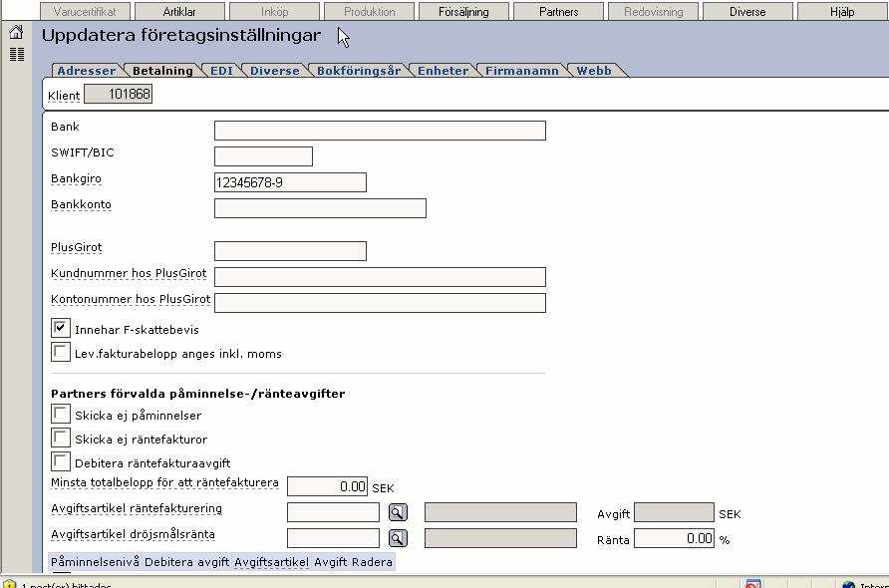Open the Produktion menu
This screenshot has width=889, height=588.
(x=369, y=11)
